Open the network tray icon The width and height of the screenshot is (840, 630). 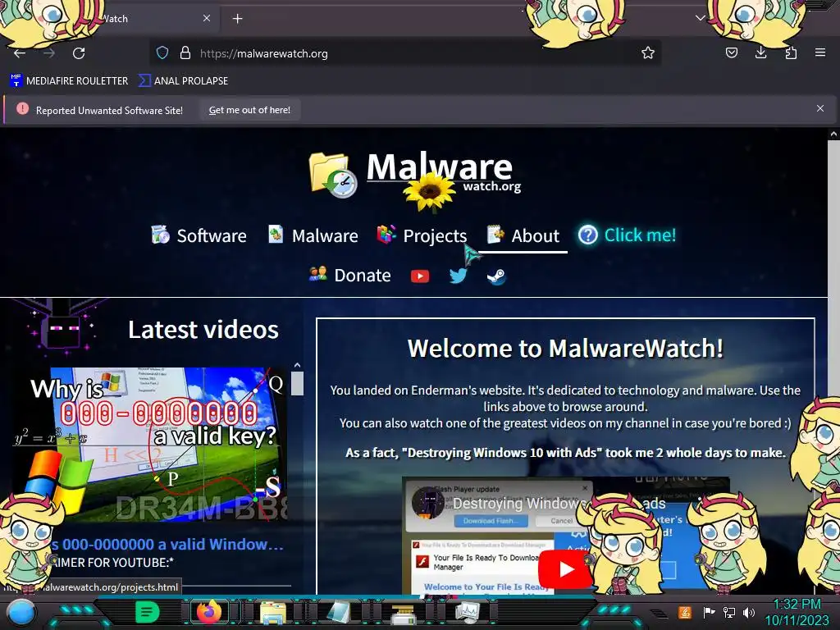[729, 612]
